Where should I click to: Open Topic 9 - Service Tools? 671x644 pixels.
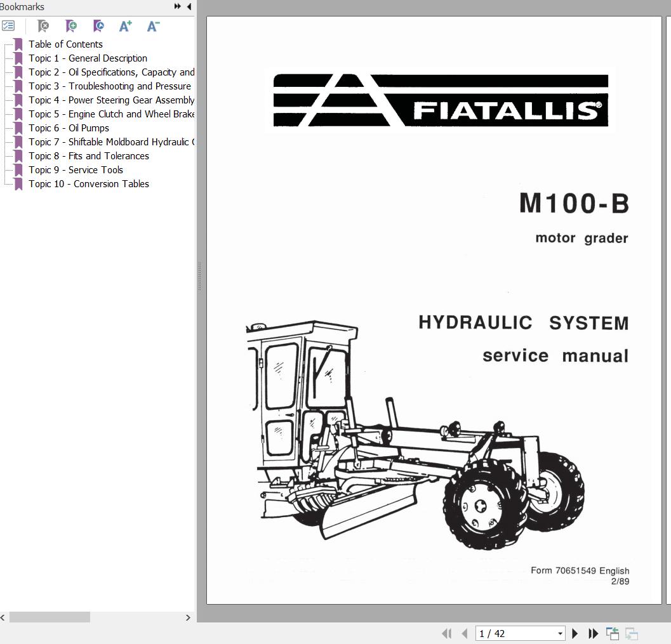point(76,169)
